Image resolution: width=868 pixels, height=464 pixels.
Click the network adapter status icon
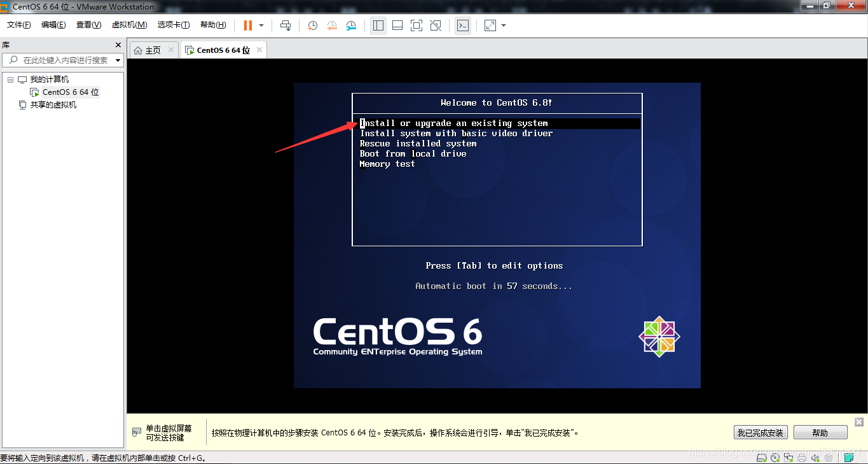coord(789,458)
